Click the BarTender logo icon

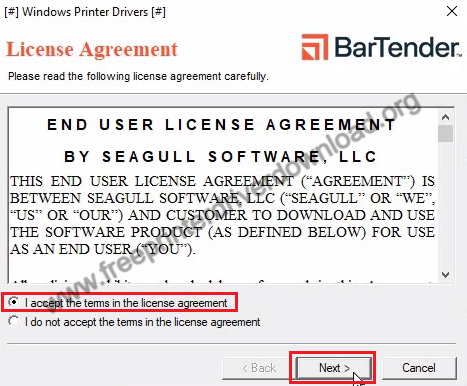pos(315,47)
